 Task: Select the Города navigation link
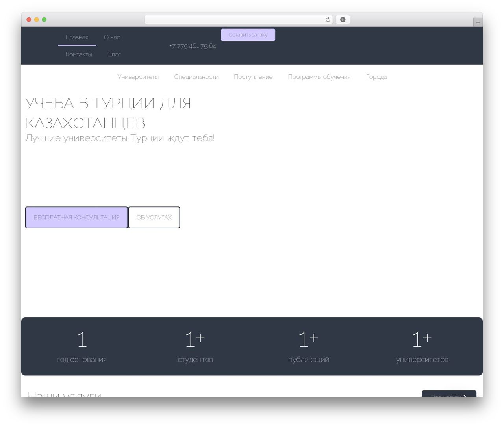(376, 77)
